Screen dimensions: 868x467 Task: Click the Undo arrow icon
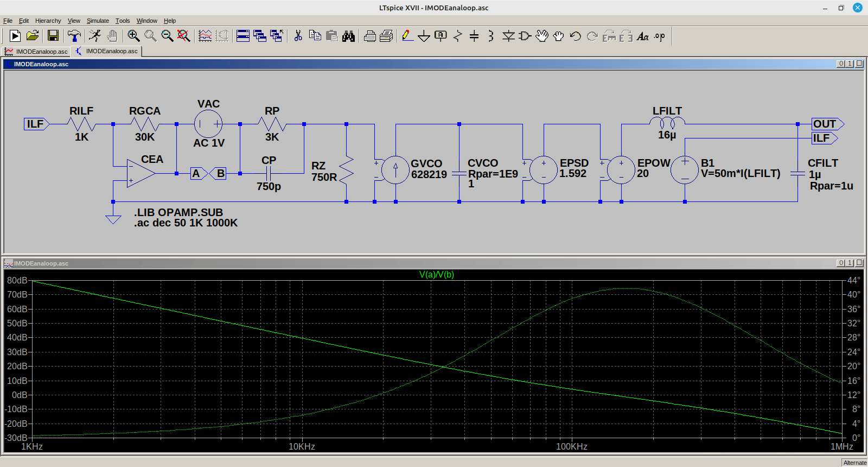tap(576, 36)
